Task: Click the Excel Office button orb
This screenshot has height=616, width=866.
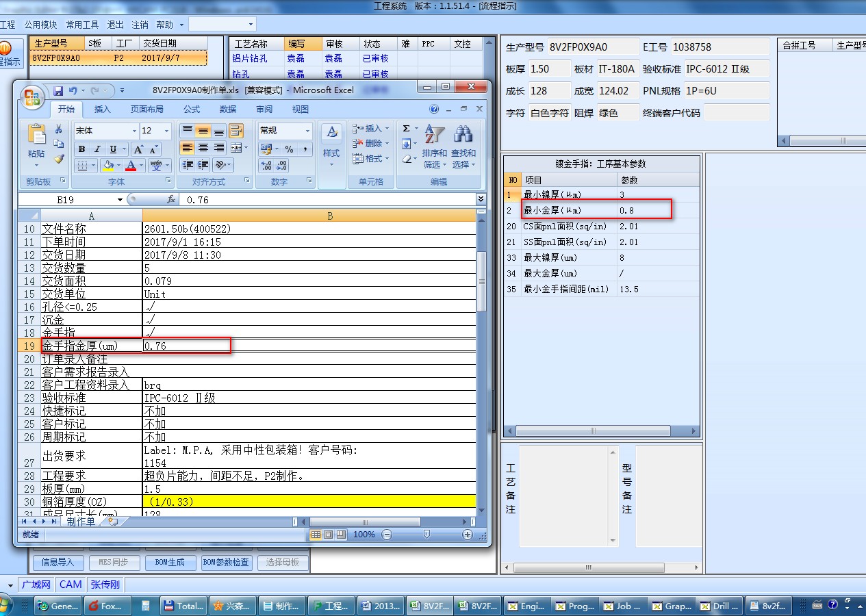Action: click(x=33, y=97)
